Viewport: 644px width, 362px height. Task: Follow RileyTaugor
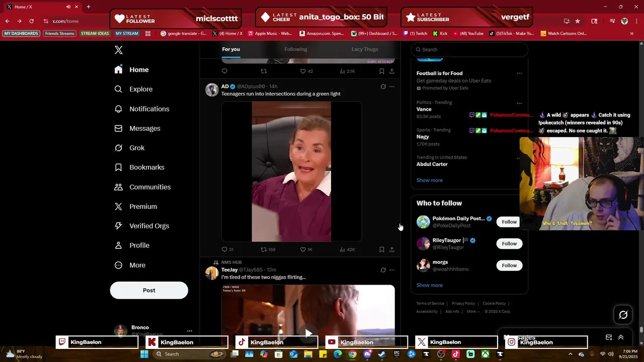509,243
